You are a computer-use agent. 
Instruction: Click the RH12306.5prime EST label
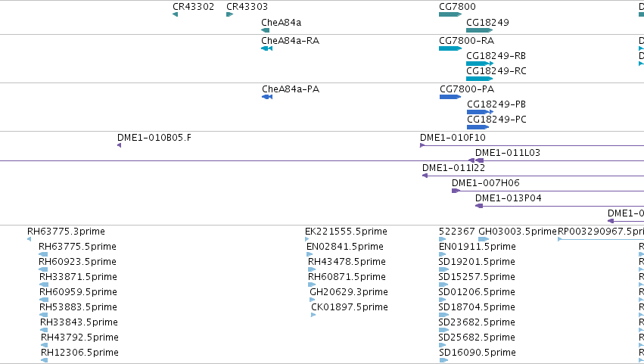pos(79,353)
